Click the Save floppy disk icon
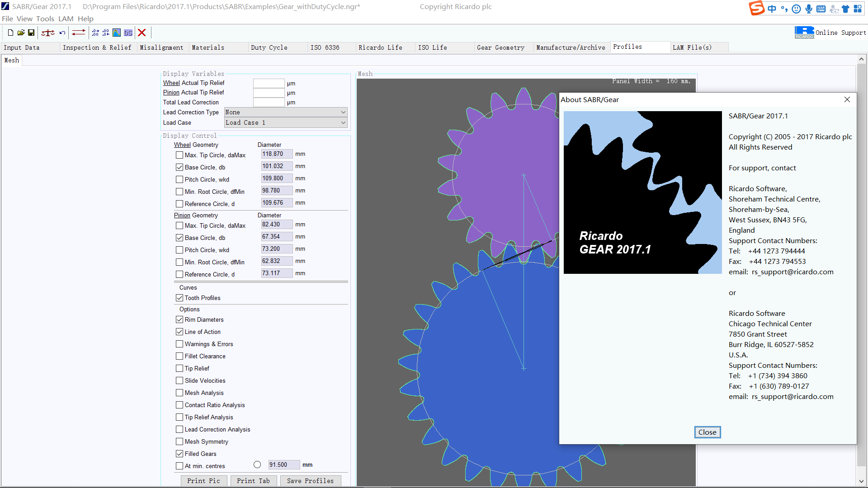The height and width of the screenshot is (488, 868). [x=31, y=33]
